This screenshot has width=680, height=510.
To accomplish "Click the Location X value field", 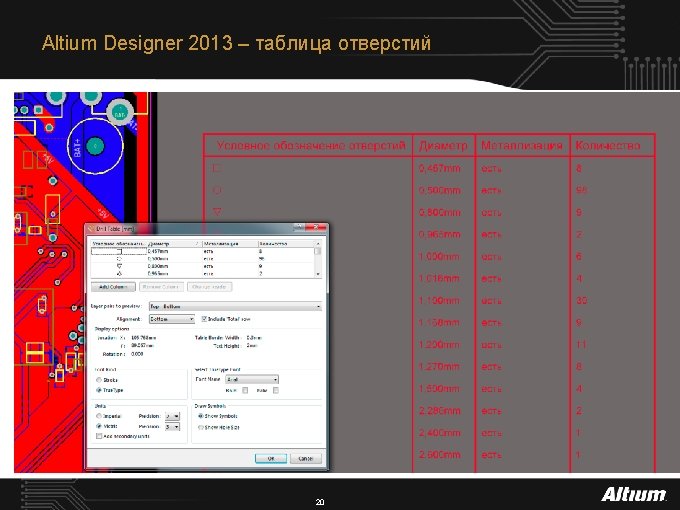I will [x=144, y=337].
